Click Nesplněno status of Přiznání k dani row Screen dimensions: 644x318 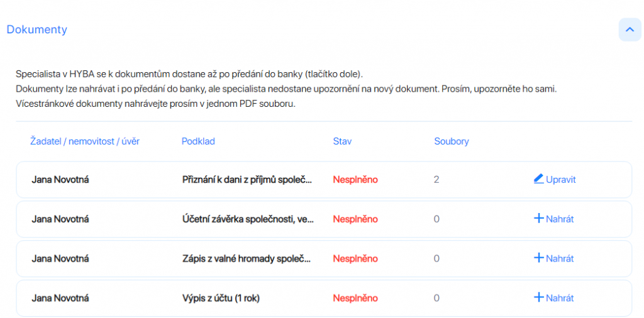[x=355, y=180]
